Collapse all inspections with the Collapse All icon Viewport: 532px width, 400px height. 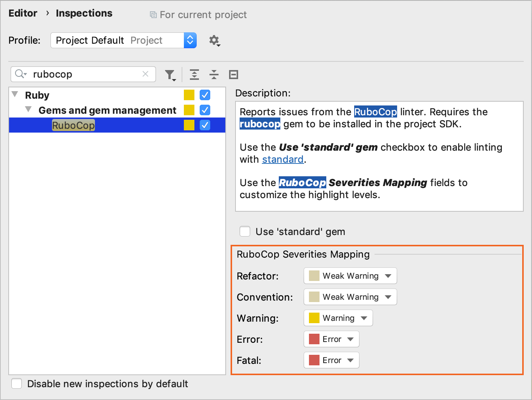coord(214,75)
